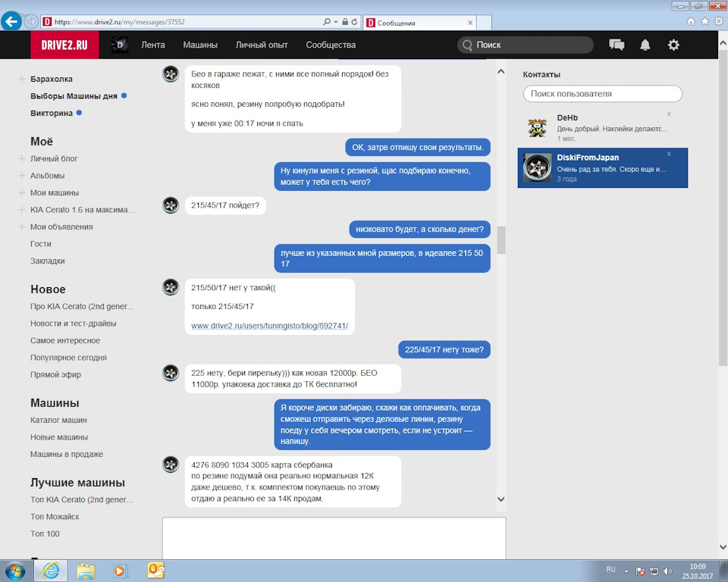Click the page vertical scrollbar thumb
This screenshot has height=582, width=728.
(723, 208)
